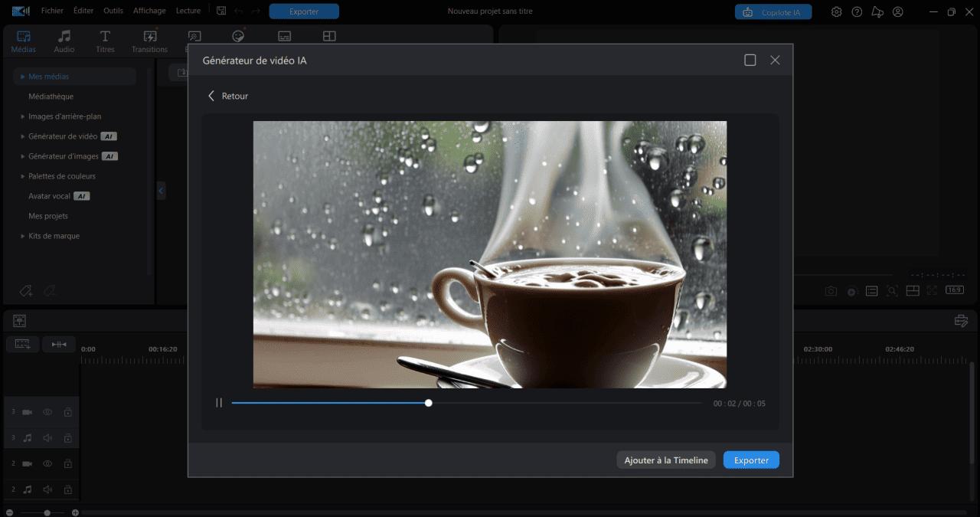Open the Affichage menu
The width and height of the screenshot is (980, 517).
click(x=149, y=11)
